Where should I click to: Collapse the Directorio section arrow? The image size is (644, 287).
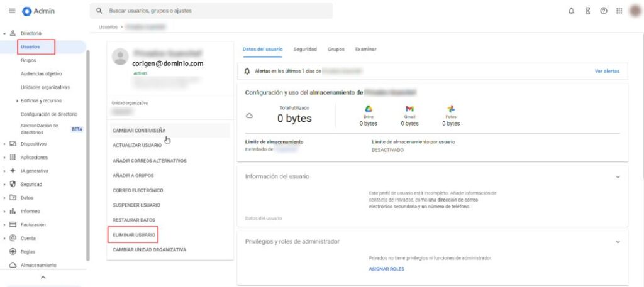click(4, 33)
